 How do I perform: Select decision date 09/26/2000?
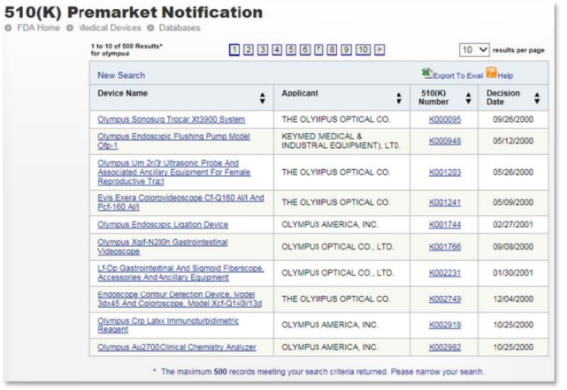tap(513, 119)
